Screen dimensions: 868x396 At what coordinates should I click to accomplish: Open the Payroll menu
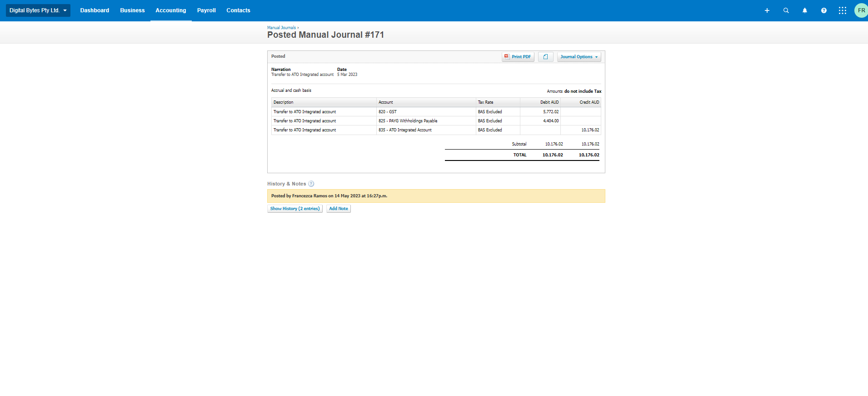[206, 10]
